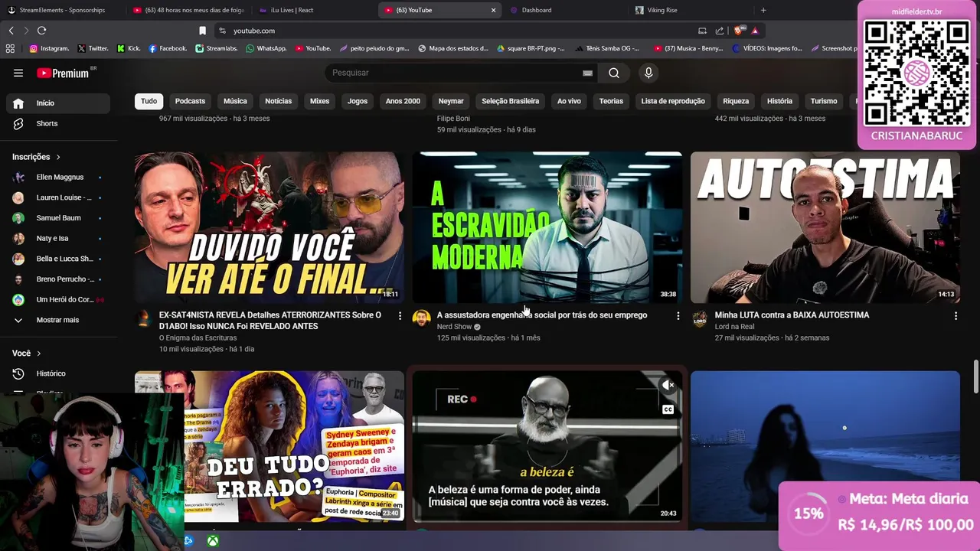Select the Notícias filter chip
The width and height of the screenshot is (980, 551).
pos(278,101)
